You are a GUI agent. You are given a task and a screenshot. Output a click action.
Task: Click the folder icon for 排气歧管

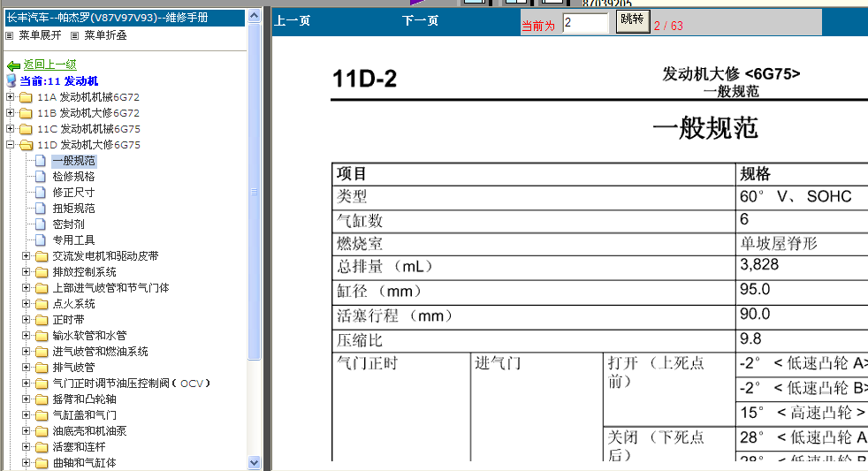tap(42, 368)
